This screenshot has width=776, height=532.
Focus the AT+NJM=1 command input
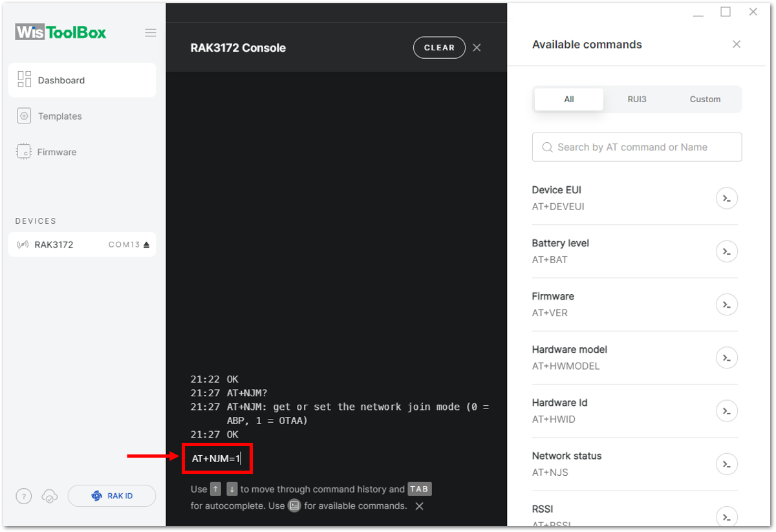[217, 459]
